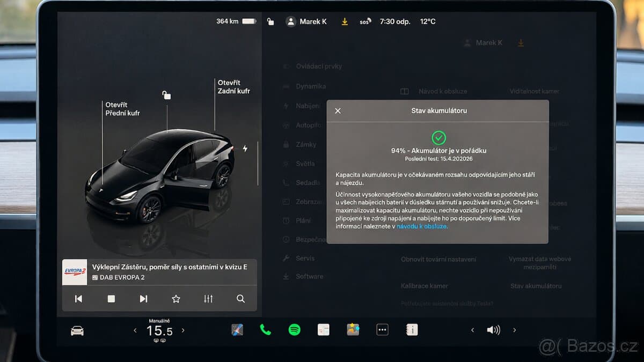Tap the top bar lock icon
Image resolution: width=644 pixels, height=362 pixels.
point(270,21)
